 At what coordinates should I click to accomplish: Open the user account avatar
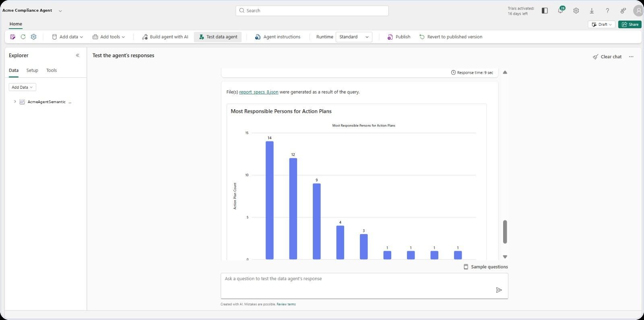(x=638, y=11)
